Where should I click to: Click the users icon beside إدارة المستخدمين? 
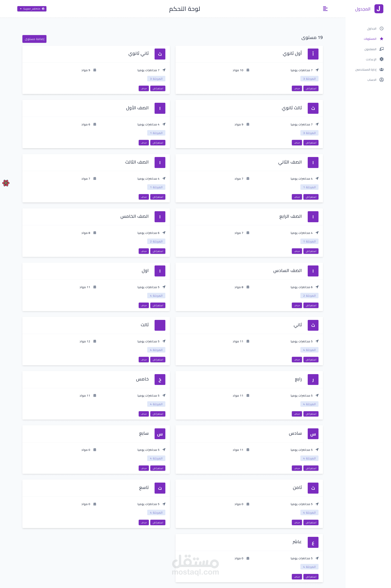381,69
